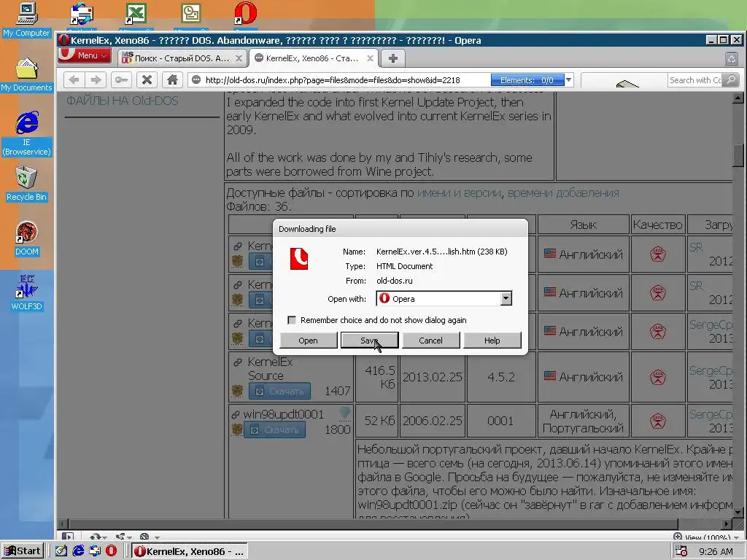Open the red Opera Menu button
Image resolution: width=747 pixels, height=560 pixels.
point(85,55)
